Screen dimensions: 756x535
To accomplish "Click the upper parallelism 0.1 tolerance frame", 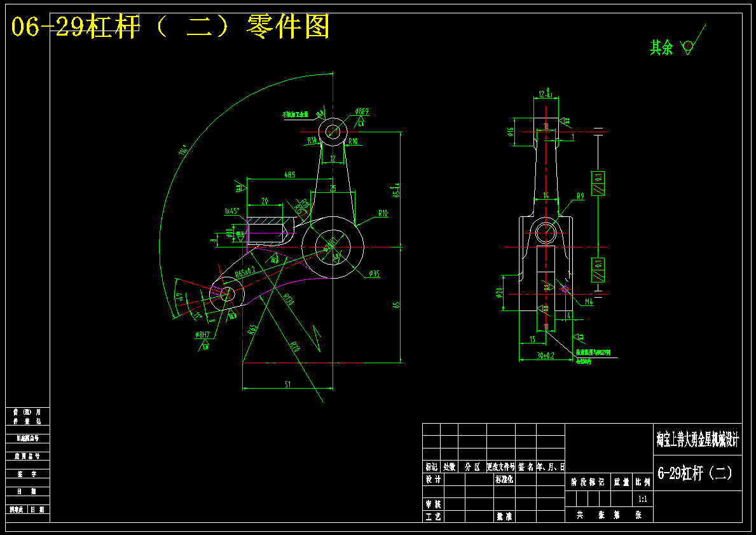I will click(x=598, y=183).
